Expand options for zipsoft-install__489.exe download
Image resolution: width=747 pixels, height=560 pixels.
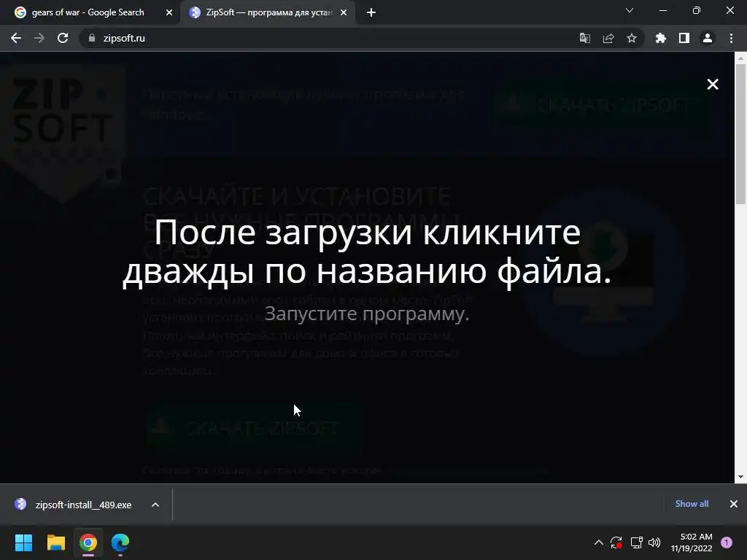[155, 505]
